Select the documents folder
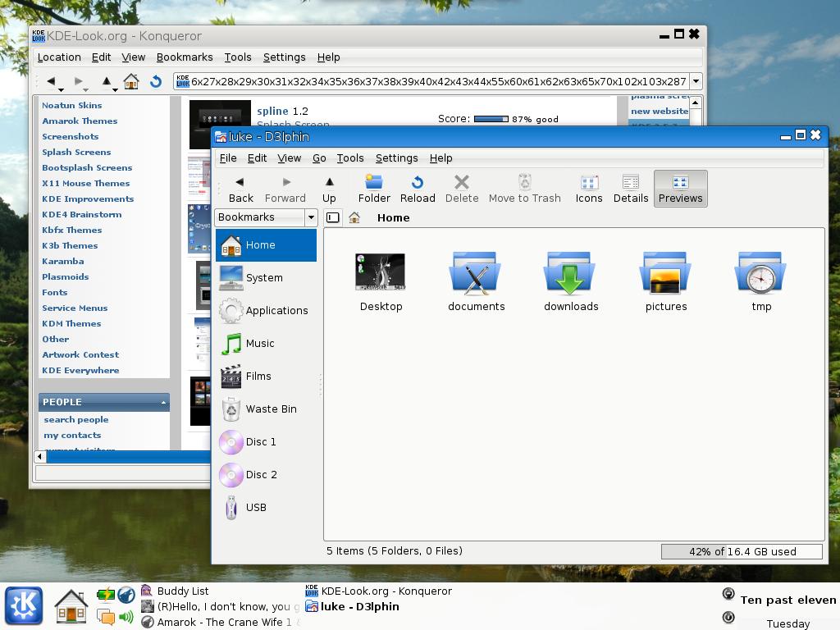The width and height of the screenshot is (840, 630). [476, 282]
